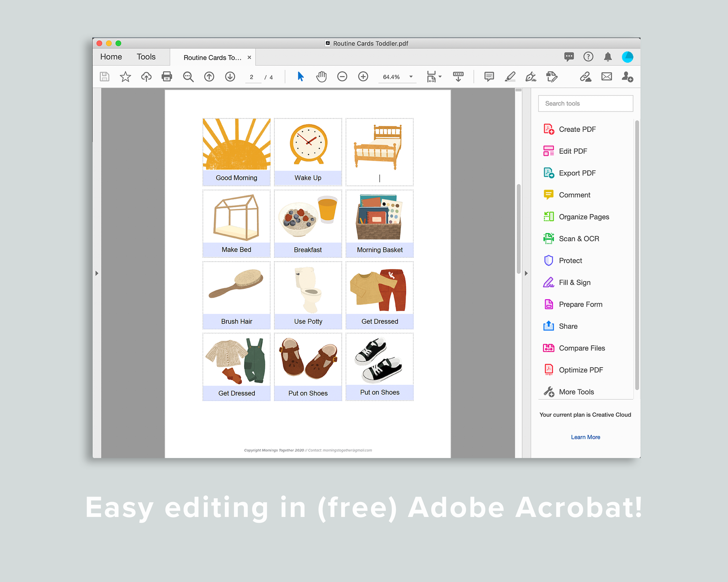Click the zoom out minus icon

click(x=342, y=77)
